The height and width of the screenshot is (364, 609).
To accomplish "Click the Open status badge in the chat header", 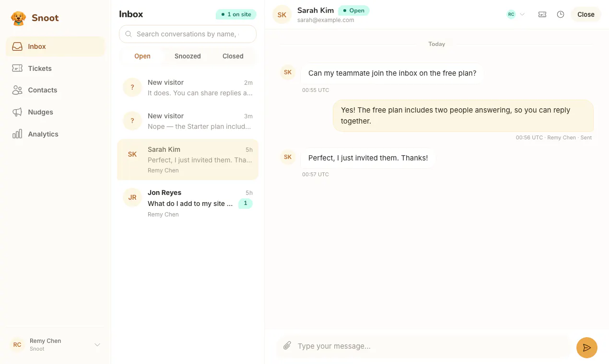I will 354,10.
